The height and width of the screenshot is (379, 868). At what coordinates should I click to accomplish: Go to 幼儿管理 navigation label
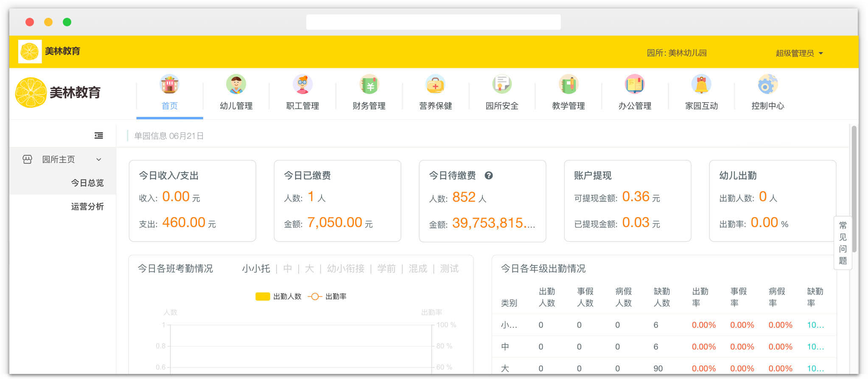click(x=236, y=106)
